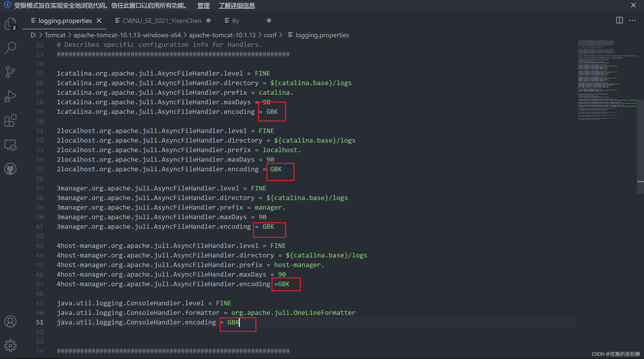Image resolution: width=644 pixels, height=359 pixels.
Task: Close the logging.properties tab
Action: tap(99, 20)
